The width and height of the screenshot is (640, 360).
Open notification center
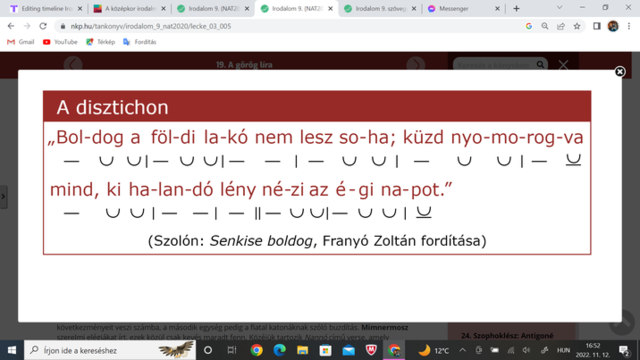624,350
